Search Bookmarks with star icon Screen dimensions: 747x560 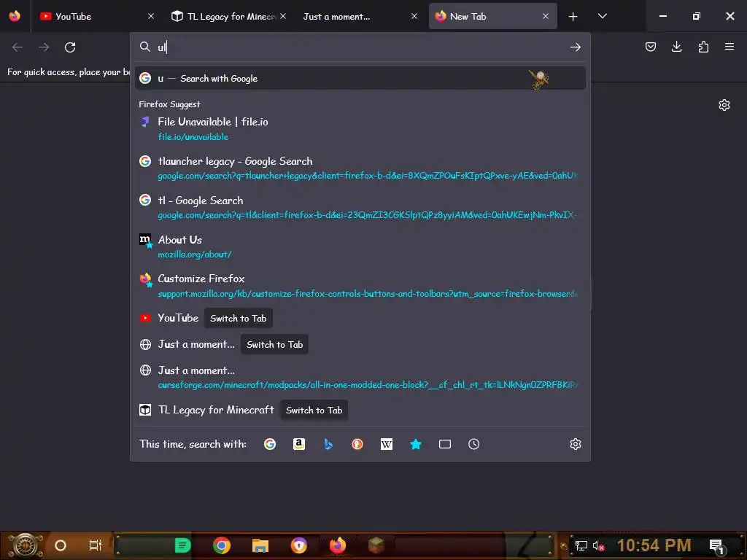pos(415,444)
